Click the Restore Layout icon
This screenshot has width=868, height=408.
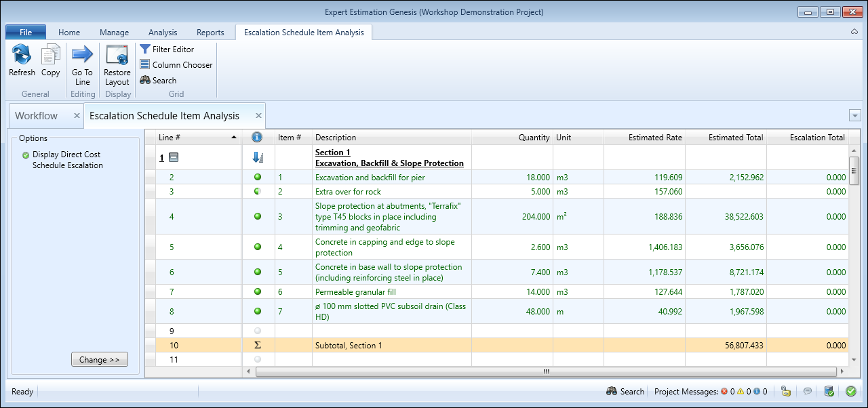pyautogui.click(x=117, y=55)
